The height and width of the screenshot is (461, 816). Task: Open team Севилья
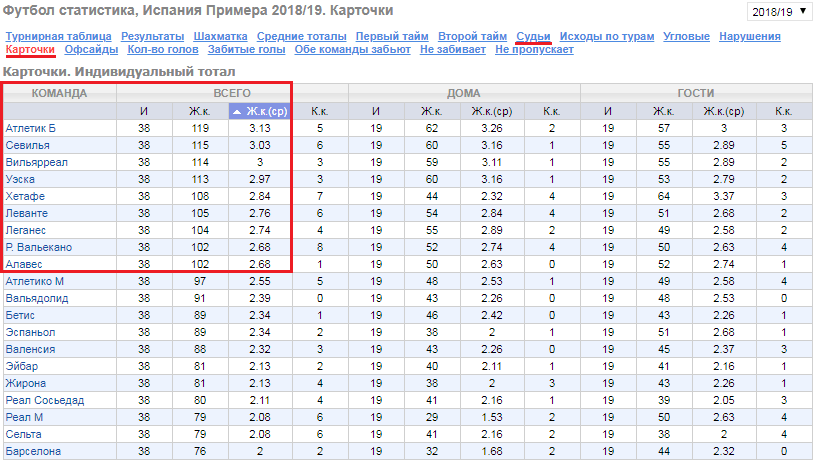28,145
